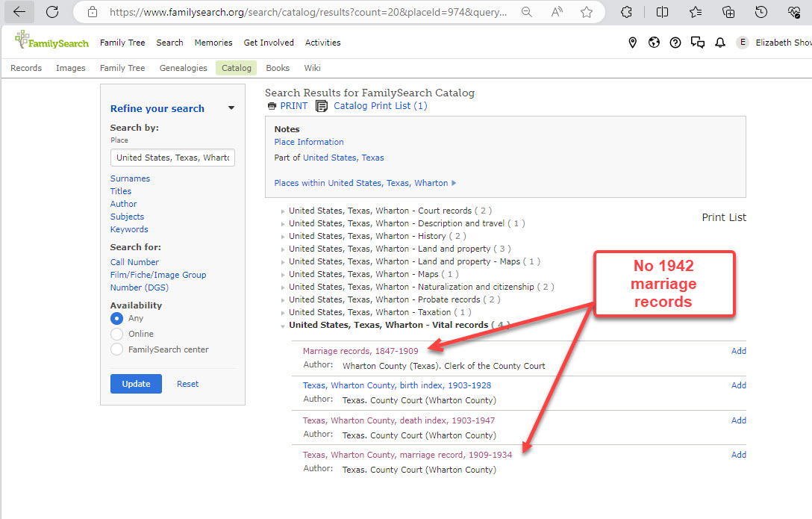Viewport: 812px width, 519px height.
Task: Search by Surnames link
Action: pyautogui.click(x=130, y=178)
